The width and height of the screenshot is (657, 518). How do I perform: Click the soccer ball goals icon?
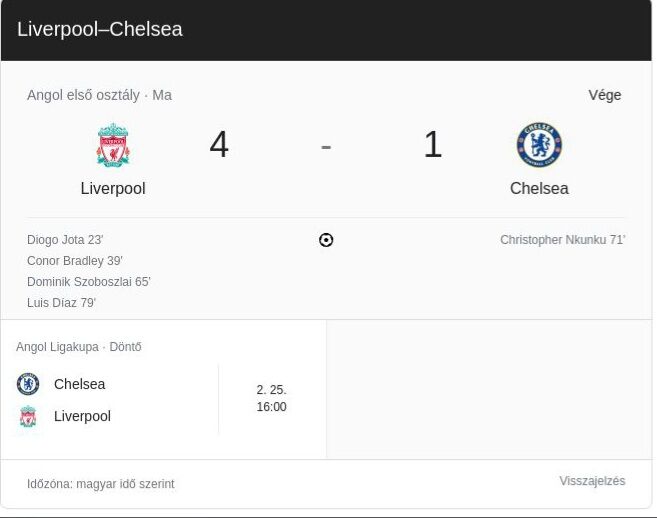click(x=326, y=240)
